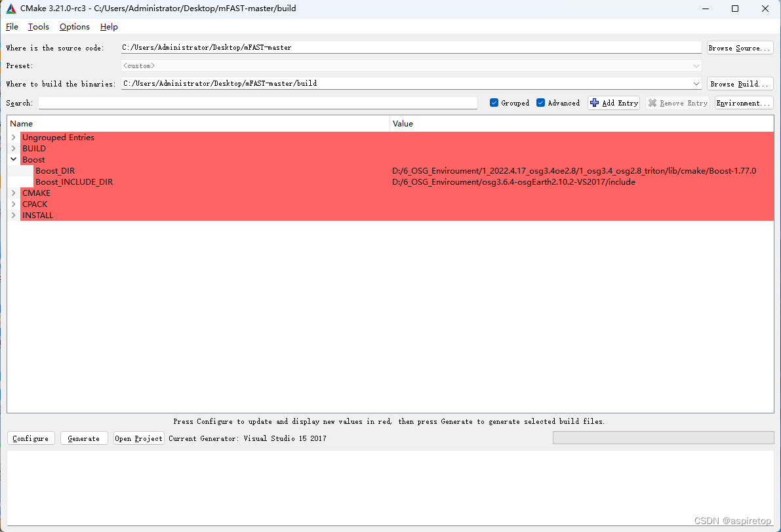Image resolution: width=781 pixels, height=532 pixels.
Task: Select the Boost_INCLUDE_DIR entry
Action: click(x=74, y=182)
